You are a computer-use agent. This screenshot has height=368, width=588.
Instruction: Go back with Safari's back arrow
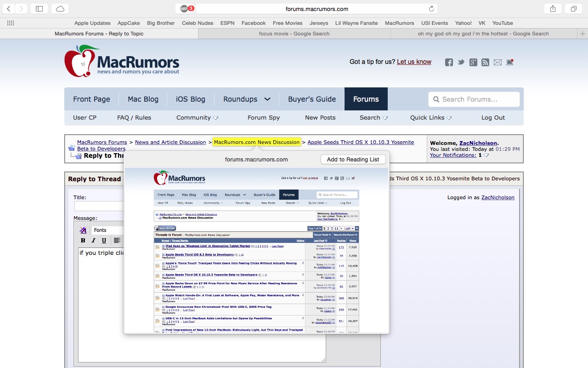(9, 9)
